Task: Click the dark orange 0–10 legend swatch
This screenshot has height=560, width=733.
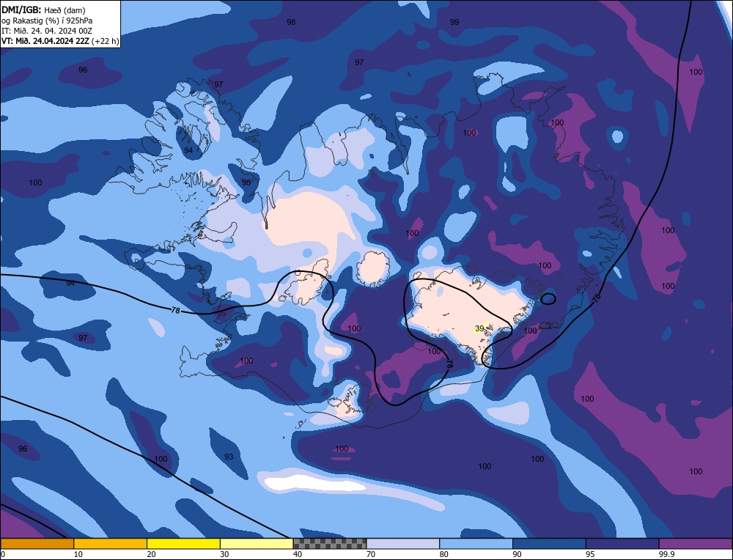Action: click(37, 544)
